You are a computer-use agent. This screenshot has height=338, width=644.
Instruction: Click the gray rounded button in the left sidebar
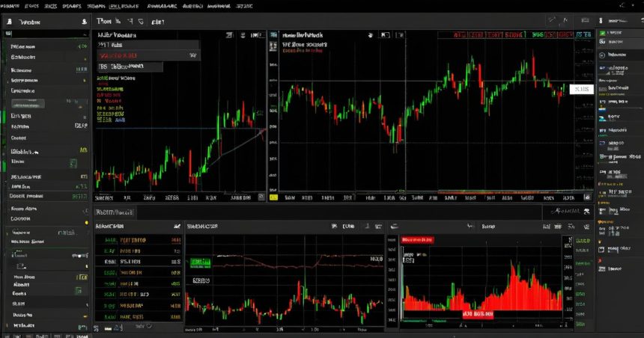pyautogui.click(x=28, y=104)
